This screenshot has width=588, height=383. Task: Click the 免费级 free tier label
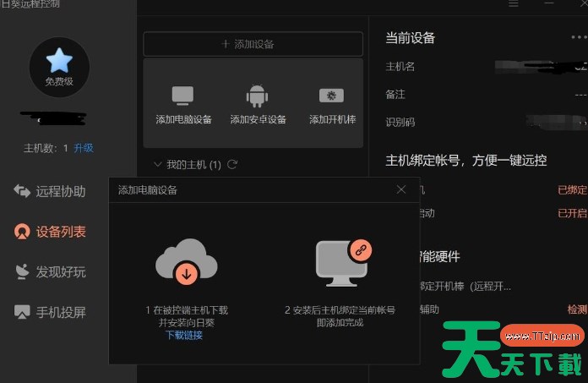(59, 81)
